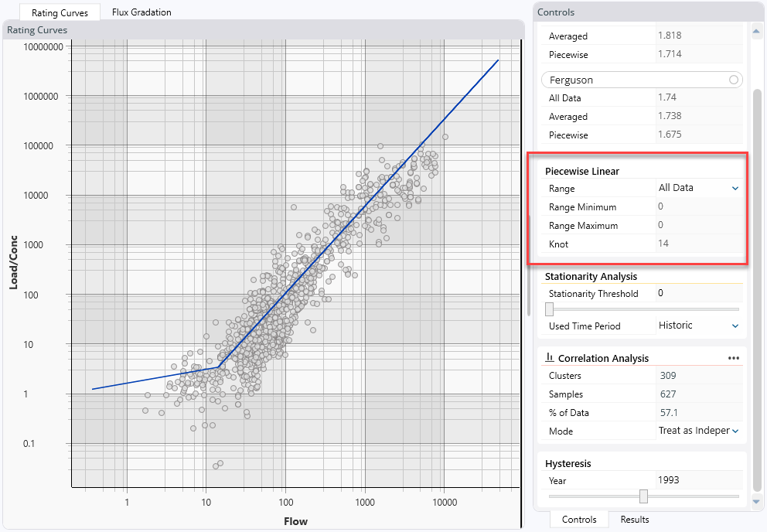Screen dimensions: 767x532
Task: Switch to the Results tab
Action: pos(634,520)
